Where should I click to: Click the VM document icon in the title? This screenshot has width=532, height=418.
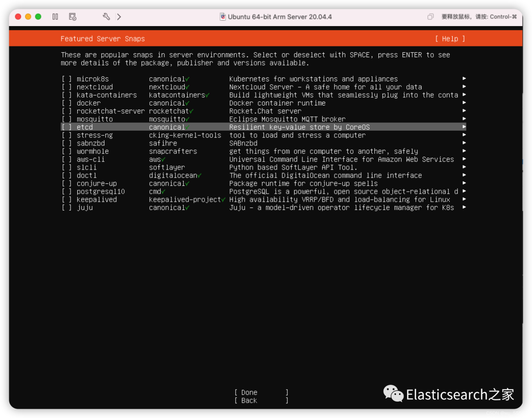(223, 17)
